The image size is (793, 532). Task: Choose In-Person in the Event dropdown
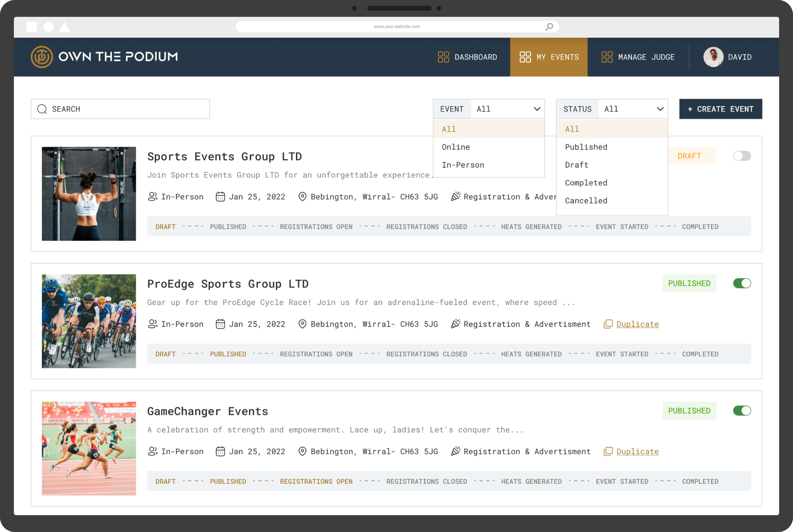[x=489, y=165]
